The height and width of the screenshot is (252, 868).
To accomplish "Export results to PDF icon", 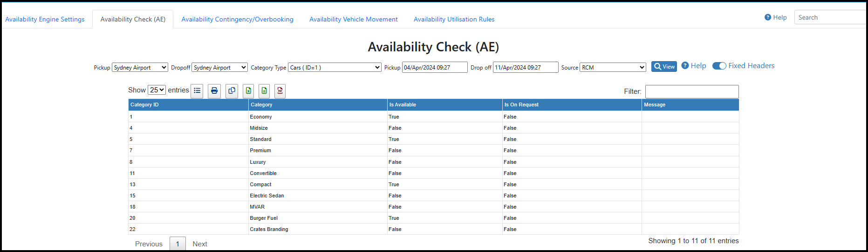I will (x=280, y=91).
